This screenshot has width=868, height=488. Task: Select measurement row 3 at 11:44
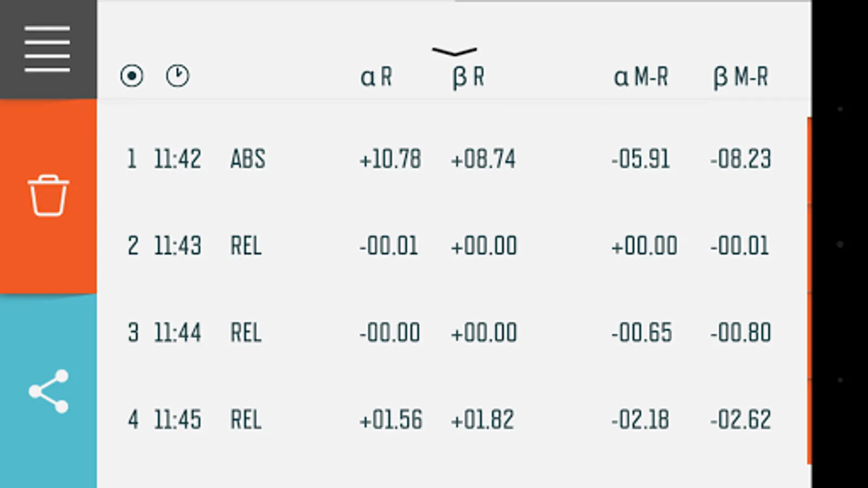[x=177, y=332]
